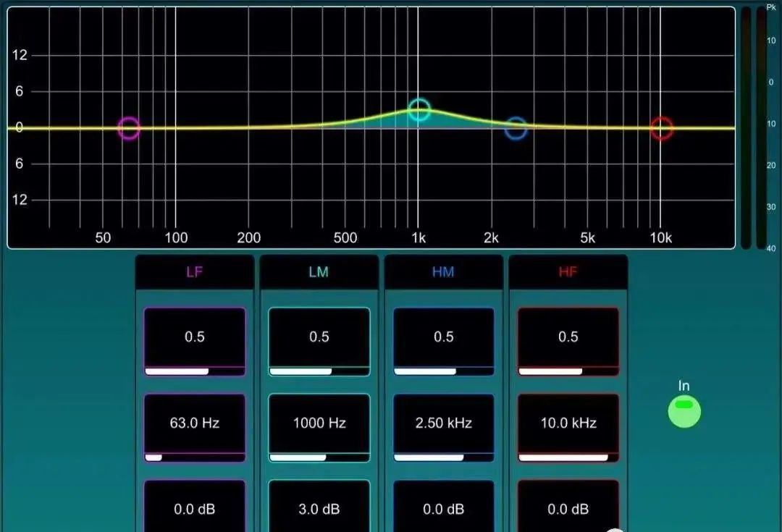Click the HF width 0.5 control

568,341
